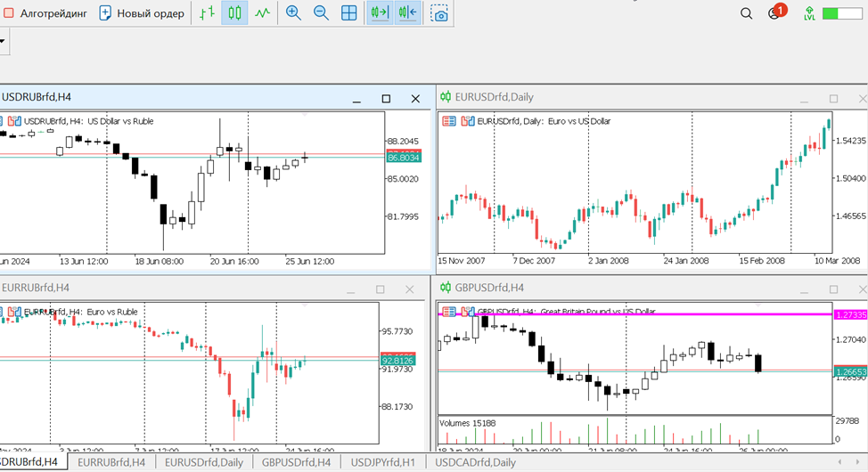Click the 88.2045 price scale value
The width and height of the screenshot is (868, 472).
(x=403, y=141)
